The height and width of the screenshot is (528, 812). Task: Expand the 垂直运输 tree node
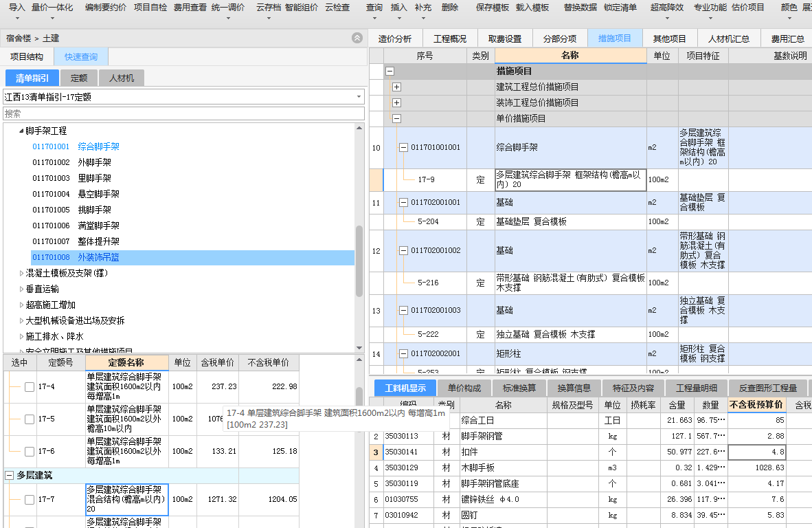tap(21, 289)
